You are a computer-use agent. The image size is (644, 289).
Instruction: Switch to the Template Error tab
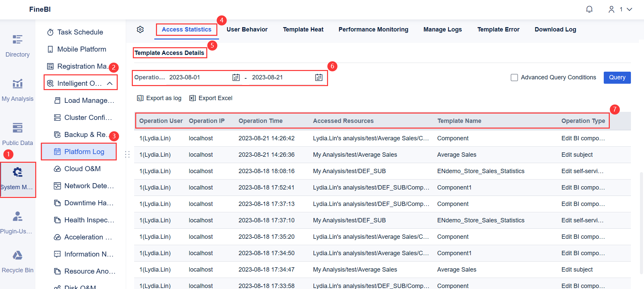coord(498,29)
